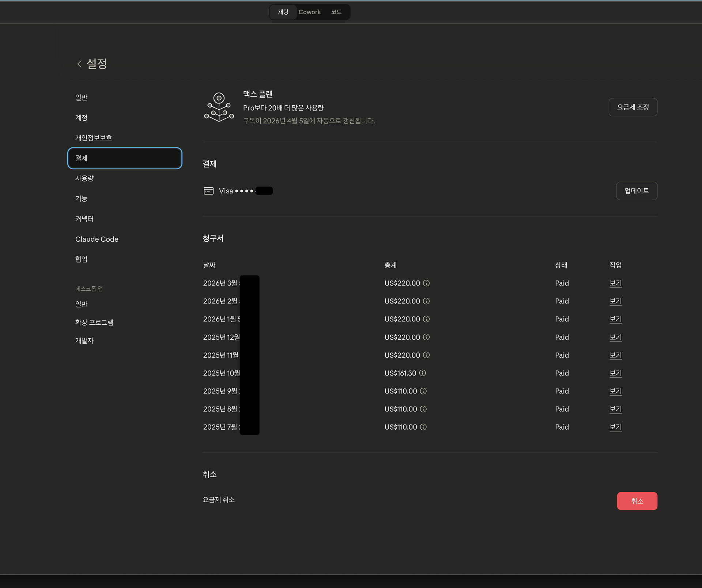Go to 개인정보보호 settings

click(x=94, y=138)
